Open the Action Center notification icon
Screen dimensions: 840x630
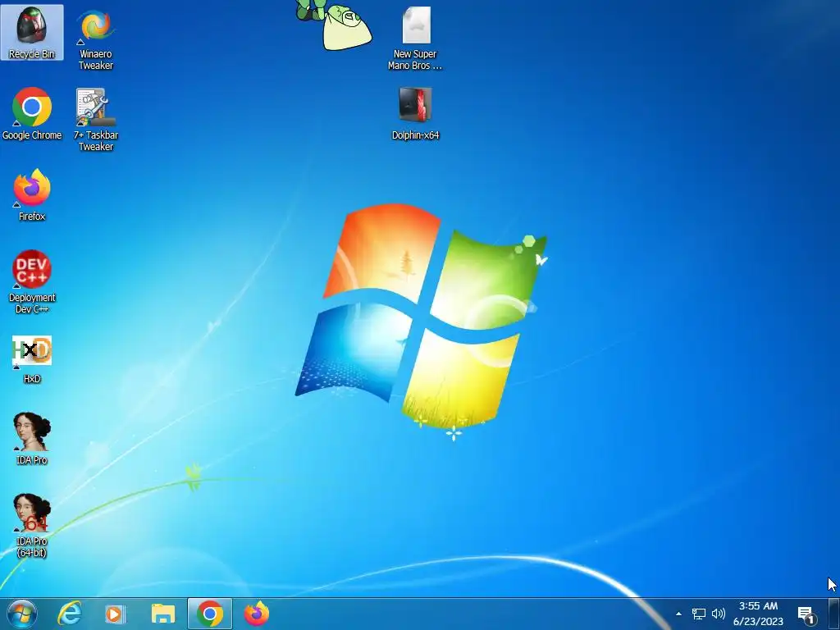pos(807,615)
